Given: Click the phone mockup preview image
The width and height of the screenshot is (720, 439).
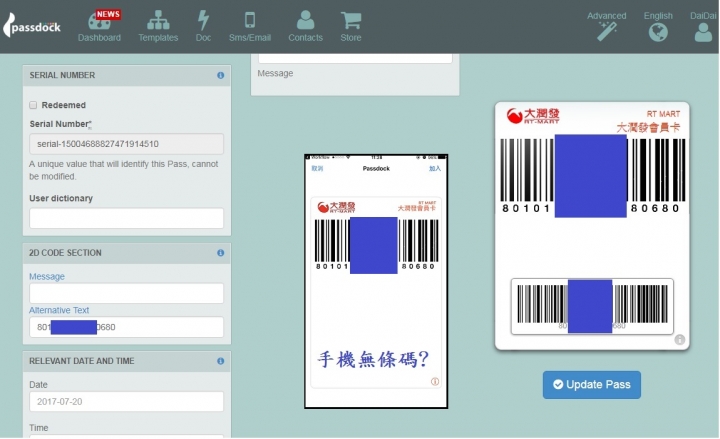Looking at the screenshot, I should [x=376, y=281].
